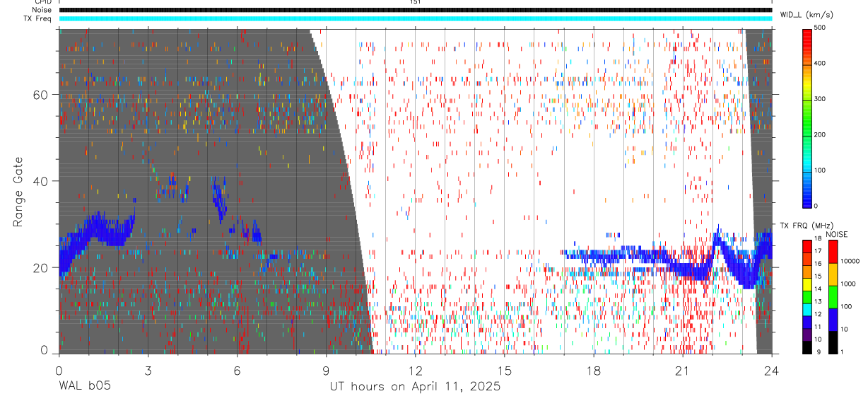Viewport: 868px width, 401px height.
Task: Click the 12 label on TX FRQ scale
Action: (819, 314)
